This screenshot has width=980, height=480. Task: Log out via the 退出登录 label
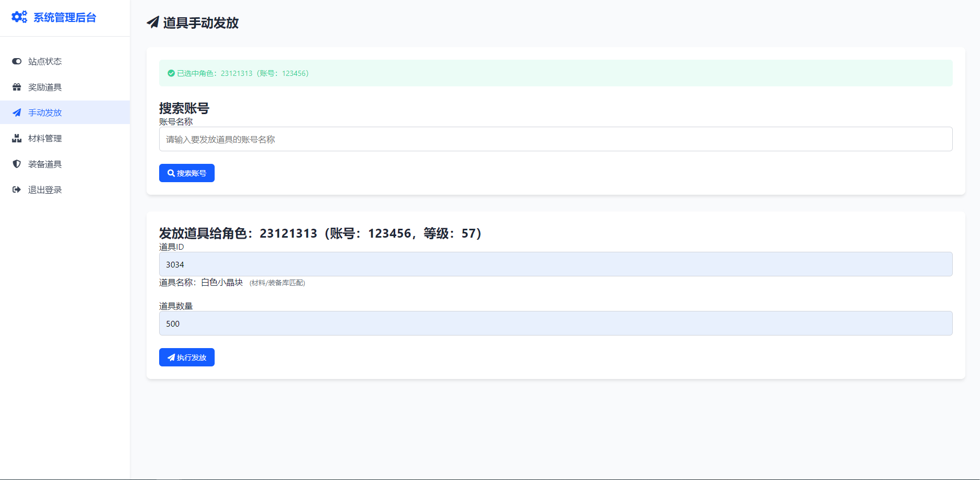[x=45, y=189]
